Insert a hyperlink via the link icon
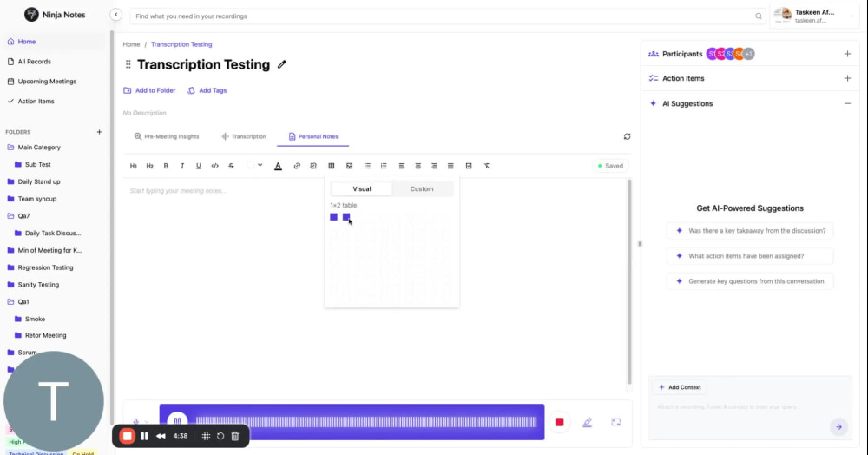 [x=297, y=166]
